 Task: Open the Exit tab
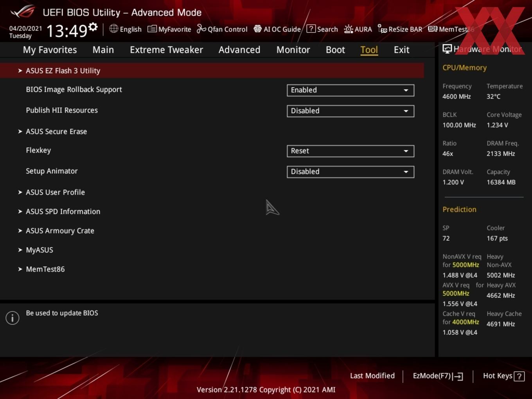click(x=401, y=50)
